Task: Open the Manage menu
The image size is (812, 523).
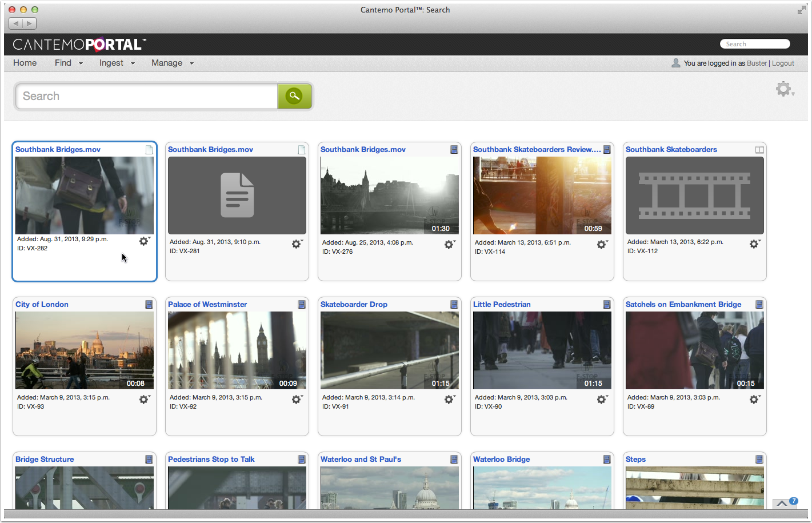Action: pyautogui.click(x=173, y=63)
